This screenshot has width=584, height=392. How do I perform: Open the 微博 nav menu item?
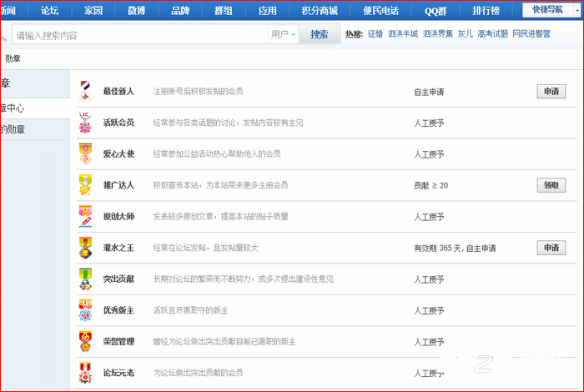(136, 10)
